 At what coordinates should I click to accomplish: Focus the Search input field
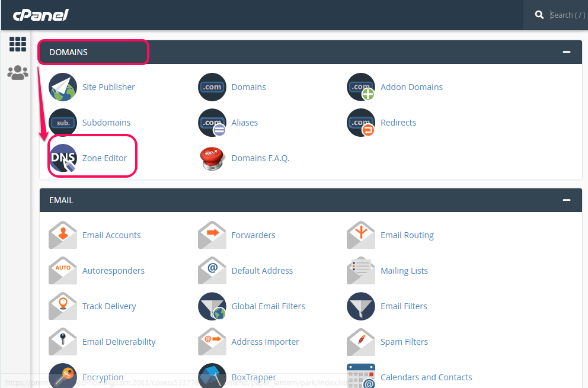point(568,15)
